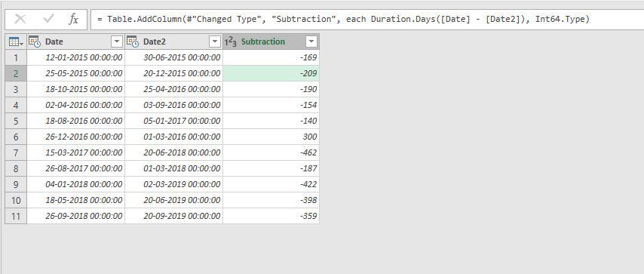Click cell 01-03-2016 00:00:00
This screenshot has height=274, width=644.
pyautogui.click(x=173, y=137)
